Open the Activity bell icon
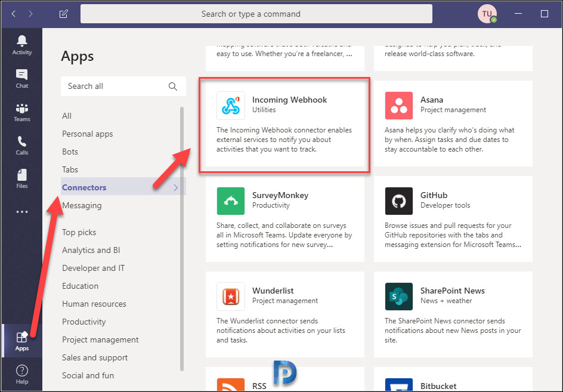 (x=22, y=41)
